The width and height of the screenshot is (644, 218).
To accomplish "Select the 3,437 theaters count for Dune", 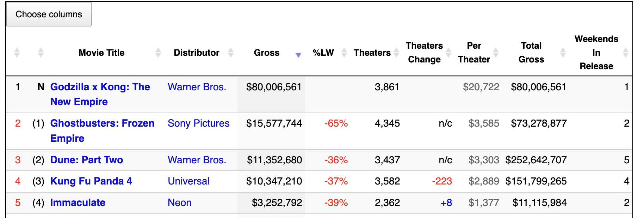I will tap(387, 160).
